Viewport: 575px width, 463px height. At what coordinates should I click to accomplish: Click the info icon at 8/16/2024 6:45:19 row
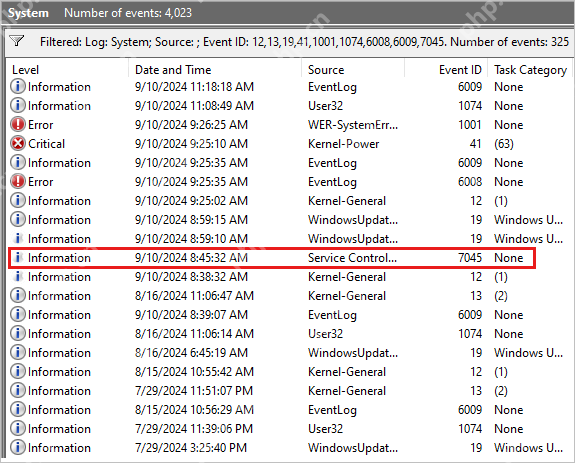point(18,353)
